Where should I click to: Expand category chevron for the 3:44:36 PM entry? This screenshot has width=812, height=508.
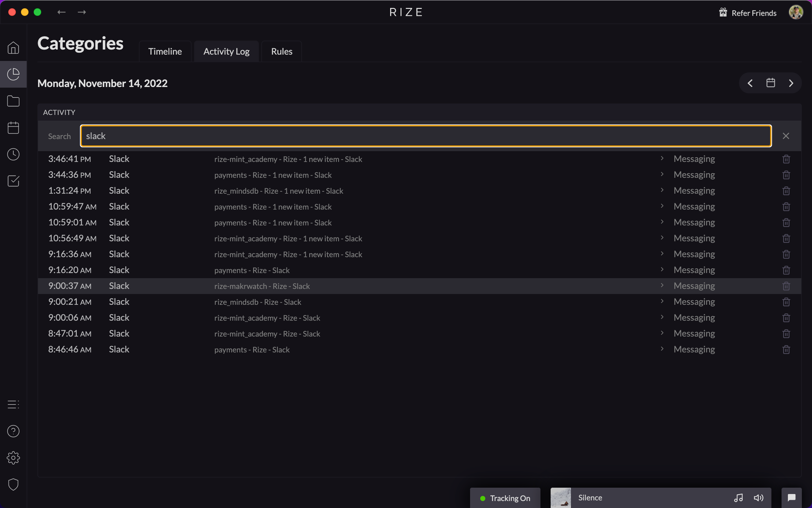662,174
